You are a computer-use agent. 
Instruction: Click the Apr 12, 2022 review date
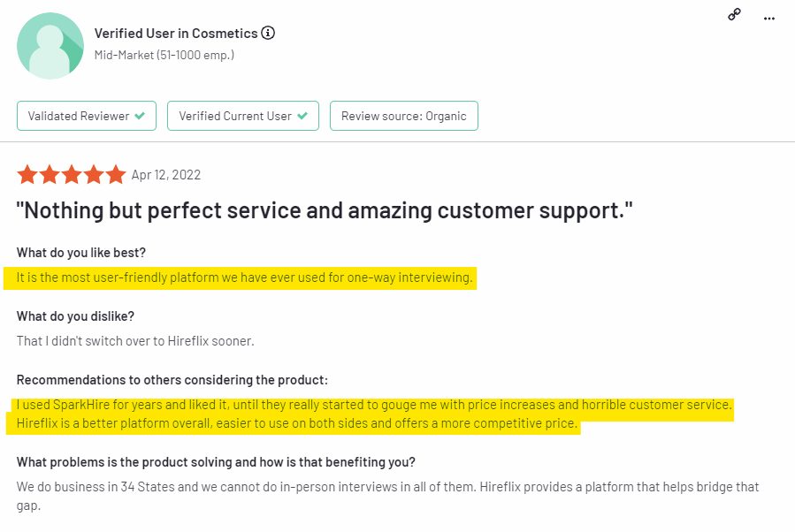pyautogui.click(x=166, y=175)
